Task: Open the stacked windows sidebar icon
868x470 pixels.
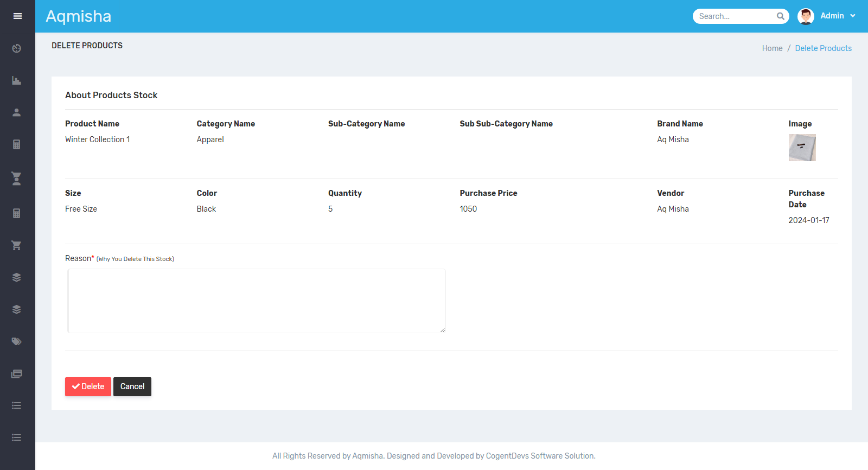Action: point(17,374)
